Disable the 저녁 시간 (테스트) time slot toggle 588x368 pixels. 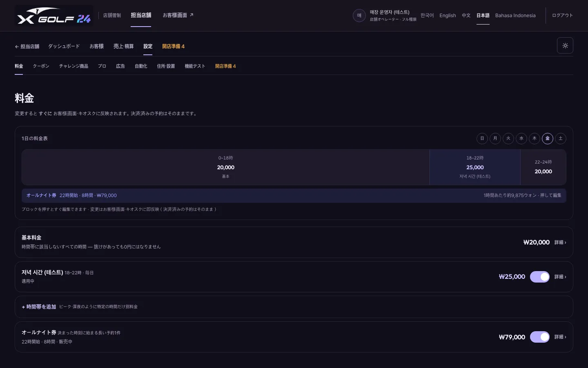(x=540, y=277)
